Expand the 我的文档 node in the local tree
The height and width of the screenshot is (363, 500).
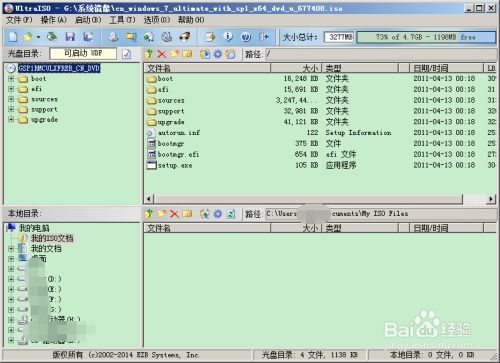tap(11, 248)
